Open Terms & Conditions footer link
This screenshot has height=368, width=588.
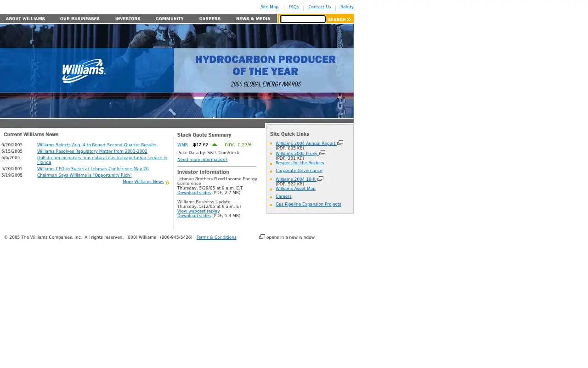pyautogui.click(x=216, y=237)
